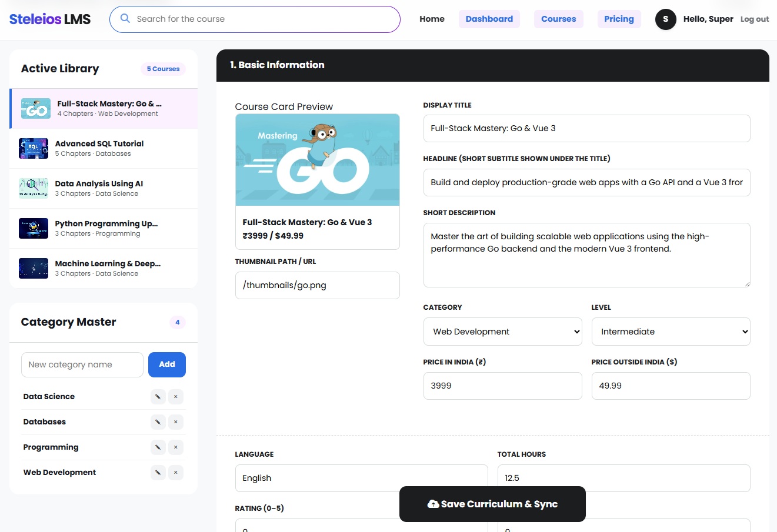Edit the Web Development category pencil icon
Viewport: 777px width, 532px height.
pos(158,473)
